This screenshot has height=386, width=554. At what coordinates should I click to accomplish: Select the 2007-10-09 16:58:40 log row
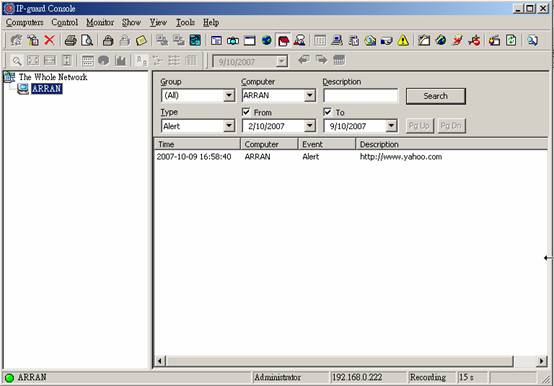click(351, 157)
